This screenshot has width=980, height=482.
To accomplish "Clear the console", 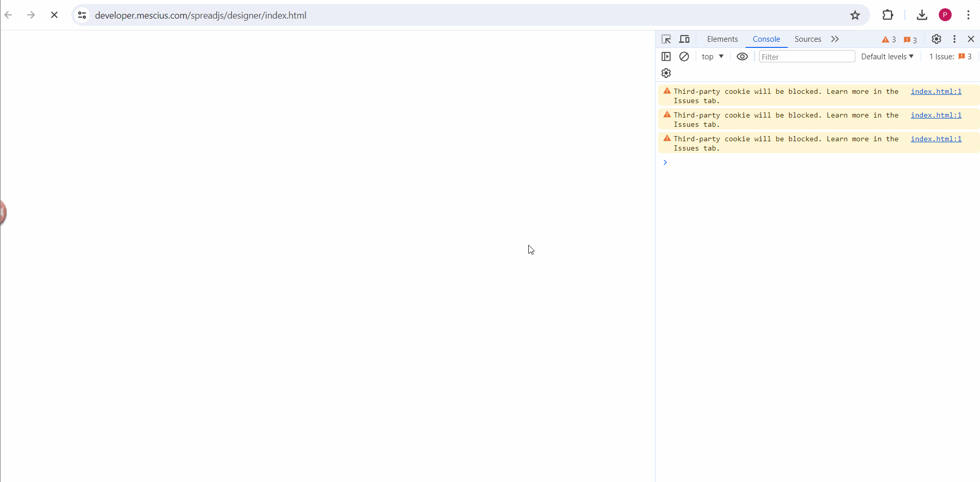I will 684,57.
